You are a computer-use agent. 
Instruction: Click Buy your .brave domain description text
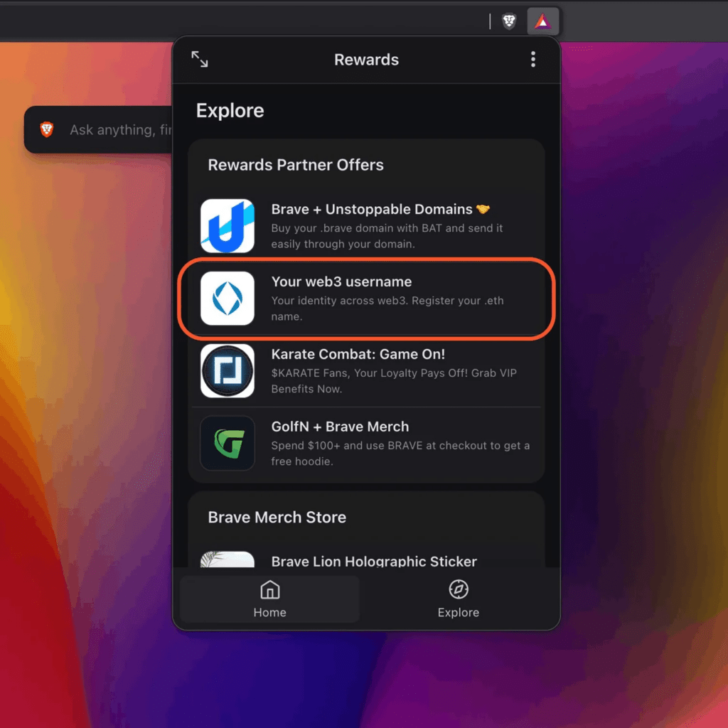[387, 236]
